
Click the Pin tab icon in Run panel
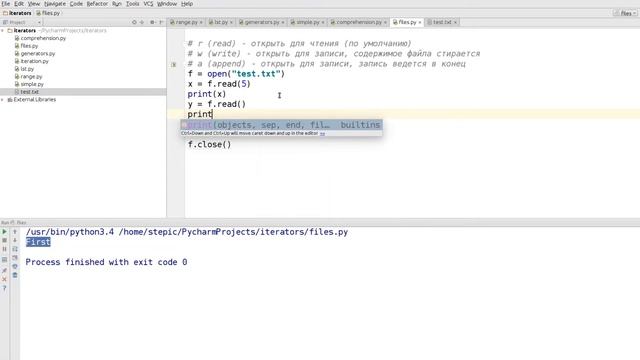pos(4,271)
